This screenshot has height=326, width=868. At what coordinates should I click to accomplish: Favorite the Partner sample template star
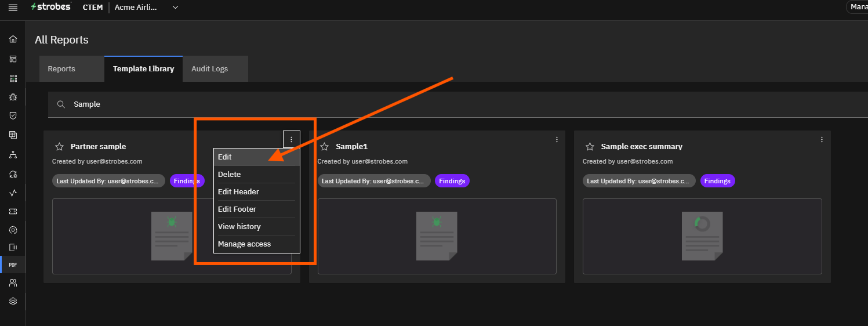[x=59, y=147]
